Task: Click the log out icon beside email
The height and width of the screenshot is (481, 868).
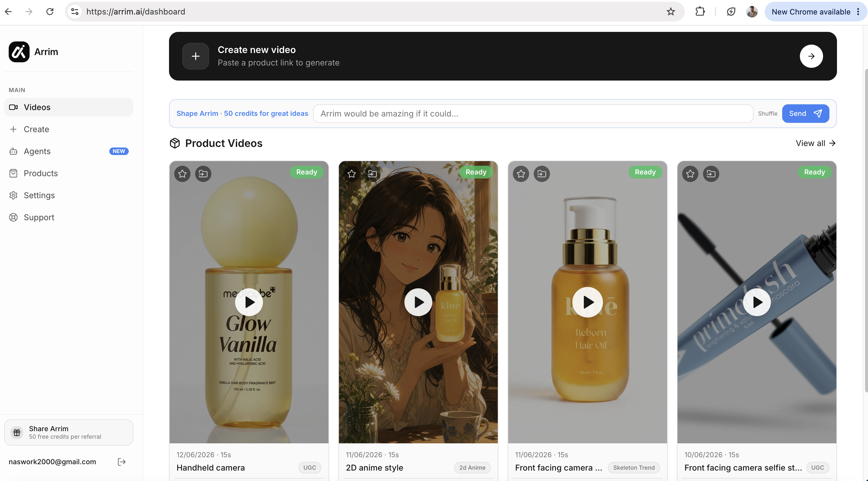Action: pyautogui.click(x=122, y=462)
